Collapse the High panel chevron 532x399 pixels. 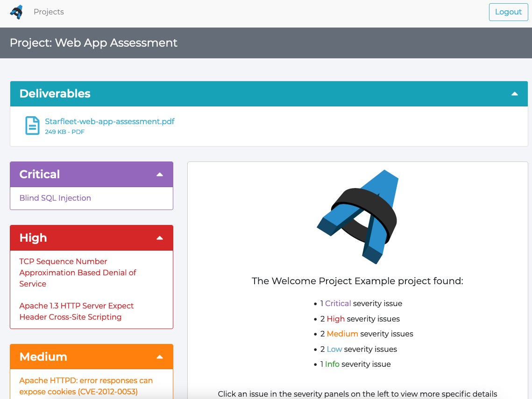tap(159, 238)
